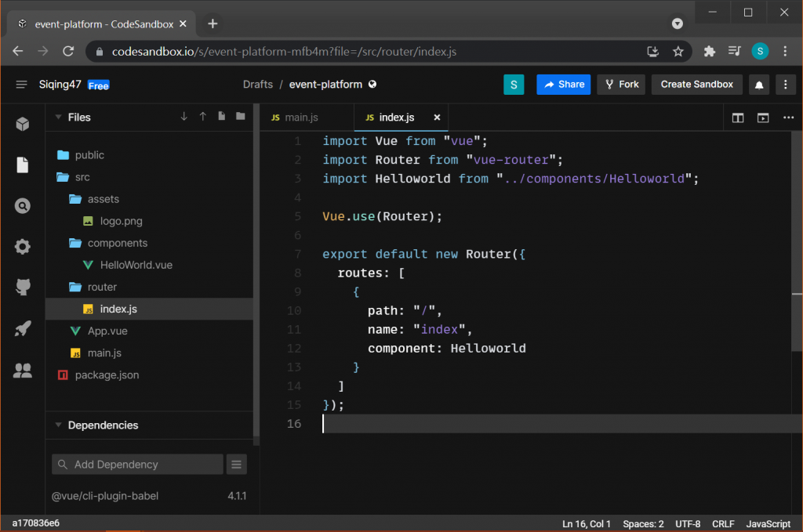Click install app icon in address bar
The image size is (803, 532).
(x=652, y=51)
